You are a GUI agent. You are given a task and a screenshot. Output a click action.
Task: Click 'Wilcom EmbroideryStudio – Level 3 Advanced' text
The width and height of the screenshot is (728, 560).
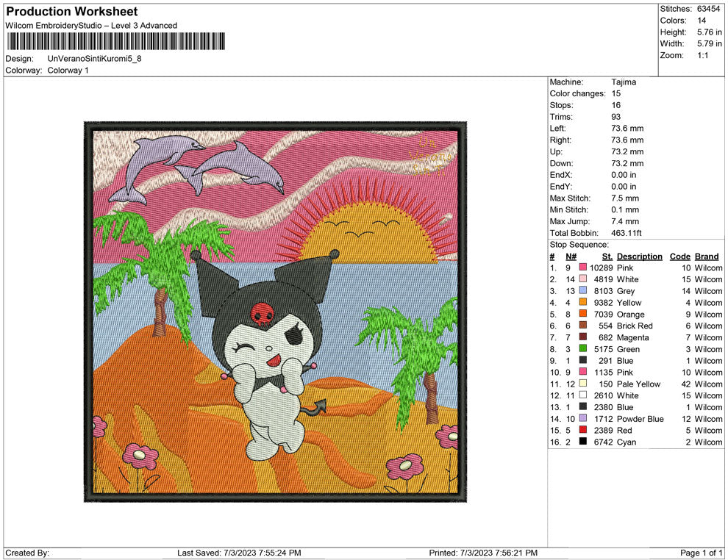(91, 26)
